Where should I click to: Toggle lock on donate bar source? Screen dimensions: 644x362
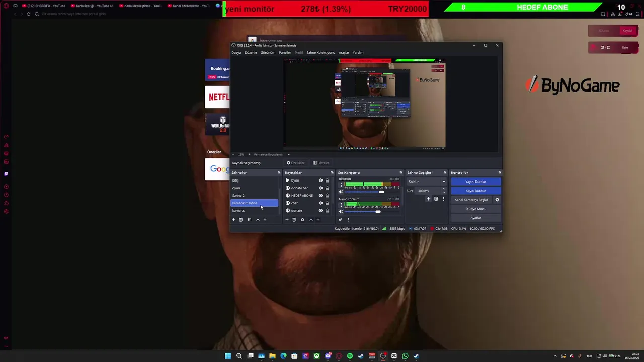(327, 188)
